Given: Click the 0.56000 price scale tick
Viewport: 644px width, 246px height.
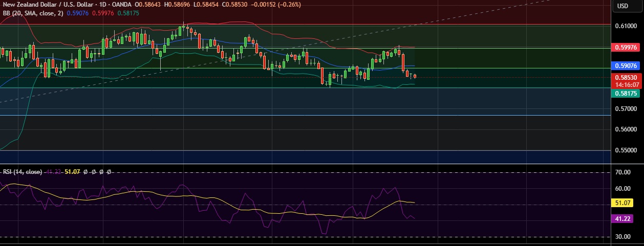Looking at the screenshot, I should [x=627, y=130].
